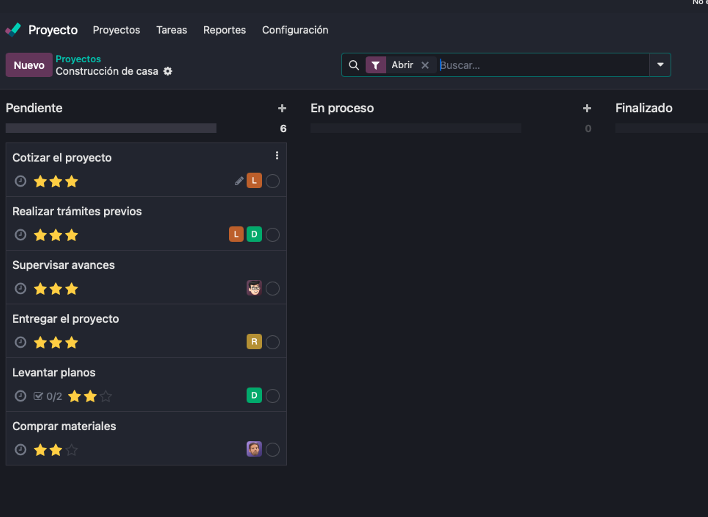This screenshot has height=517, width=708.
Task: Expand the search options dropdown arrow
Action: tap(659, 65)
